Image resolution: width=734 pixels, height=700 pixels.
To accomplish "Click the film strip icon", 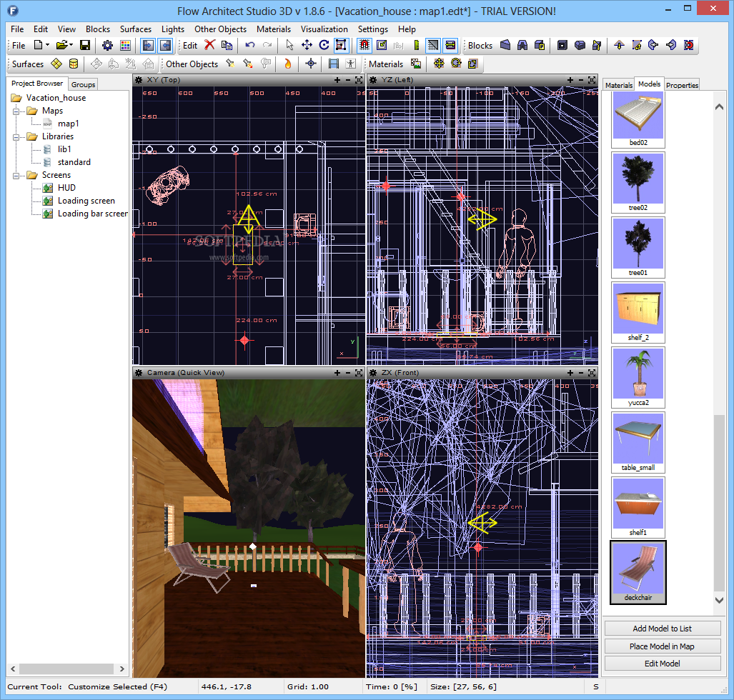I will click(x=333, y=64).
